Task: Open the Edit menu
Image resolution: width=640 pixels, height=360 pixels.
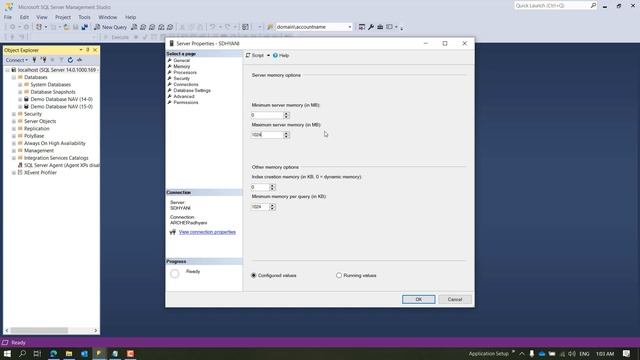Action: click(x=24, y=17)
